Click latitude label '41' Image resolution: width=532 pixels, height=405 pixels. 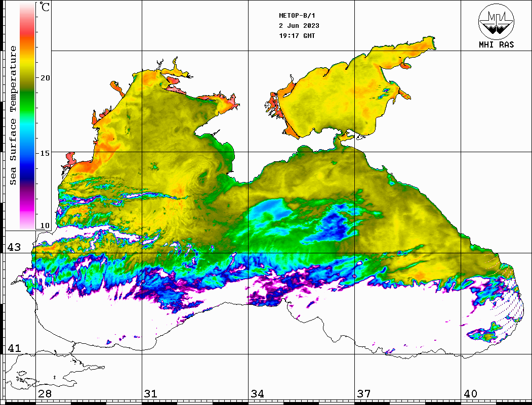(x=14, y=348)
